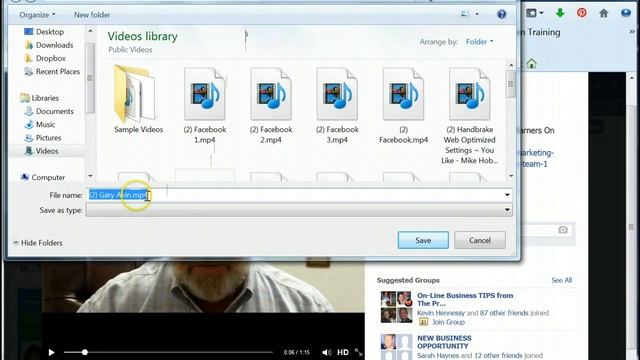
Task: Select the Handbrake Web Optimized Settings file
Action: (469, 116)
